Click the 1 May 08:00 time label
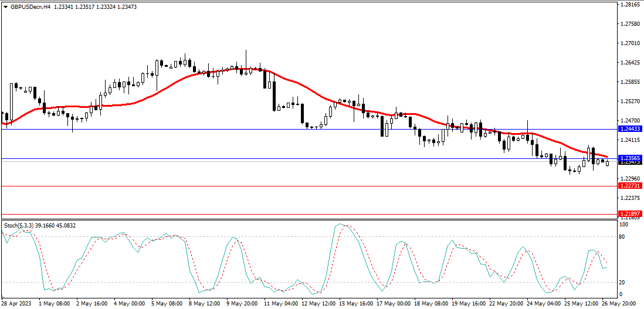 coord(53,304)
